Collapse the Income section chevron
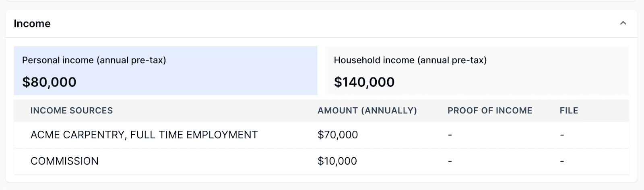 coord(623,23)
